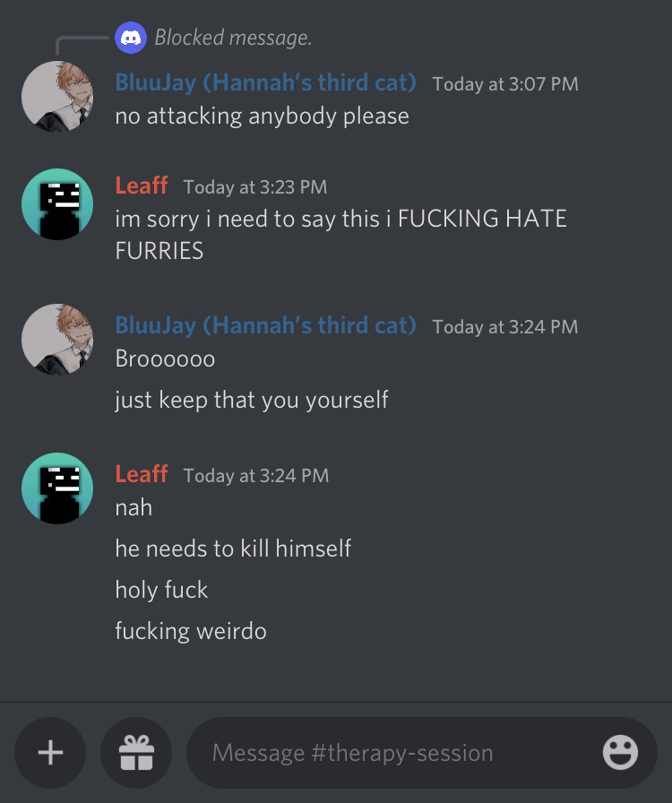Open the gift Nitro icon
The width and height of the screenshot is (672, 803).
(136, 752)
